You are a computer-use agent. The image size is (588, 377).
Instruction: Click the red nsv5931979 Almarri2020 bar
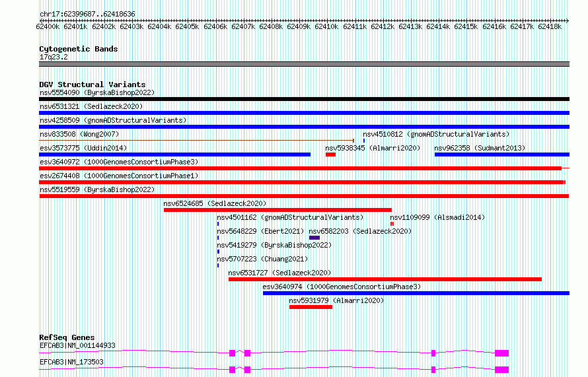point(311,307)
